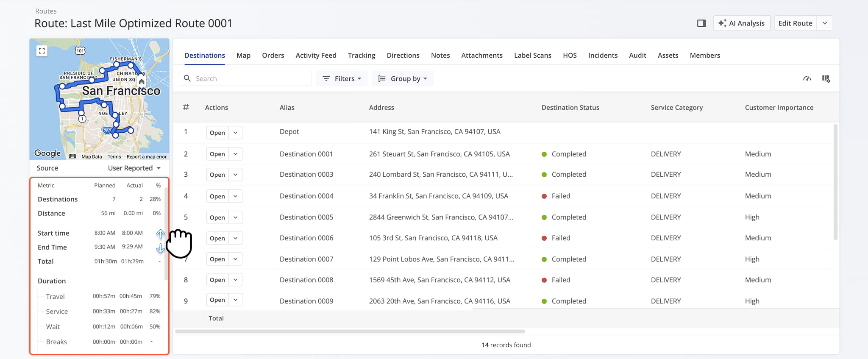Viewport: 868px width, 359px height.
Task: Open the Notes tab
Action: tap(440, 56)
